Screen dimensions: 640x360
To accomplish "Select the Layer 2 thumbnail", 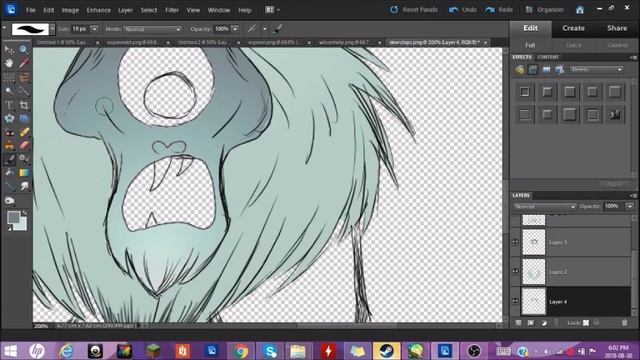I will tap(534, 272).
